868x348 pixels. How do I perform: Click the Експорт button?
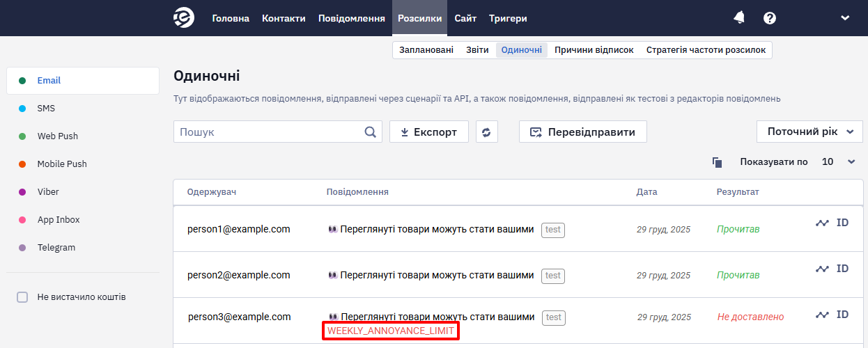click(428, 132)
